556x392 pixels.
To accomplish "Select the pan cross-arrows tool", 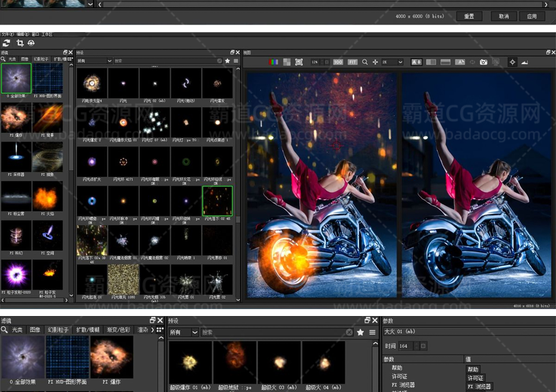I will click(375, 62).
